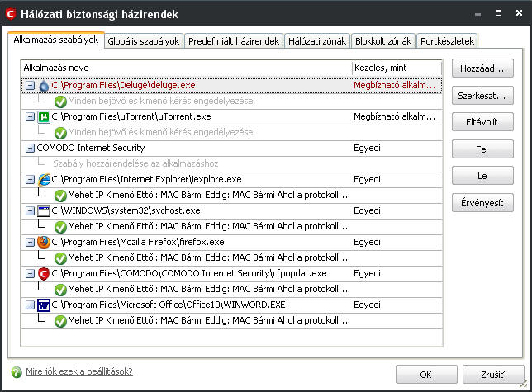The height and width of the screenshot is (392, 532).
Task: Maximize the Hálózati biztonsági házirendek window
Action: point(498,13)
